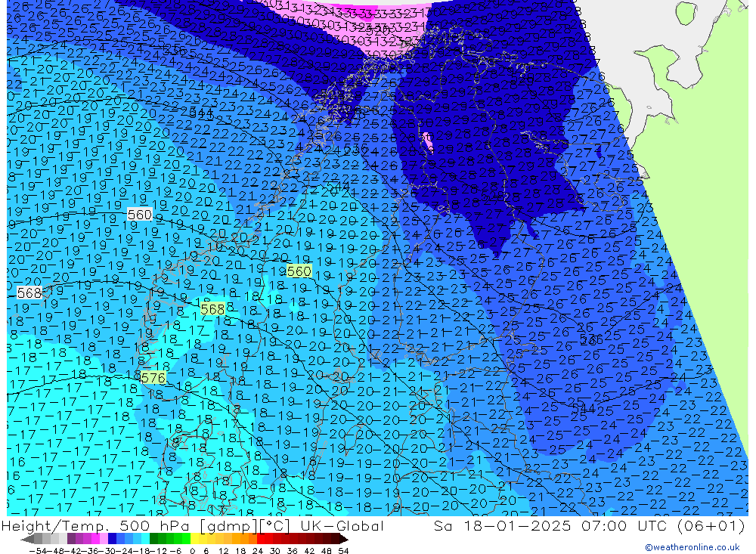Click the weatheronline.co.uk copyright link
This screenshot has width=756, height=554.
click(692, 547)
